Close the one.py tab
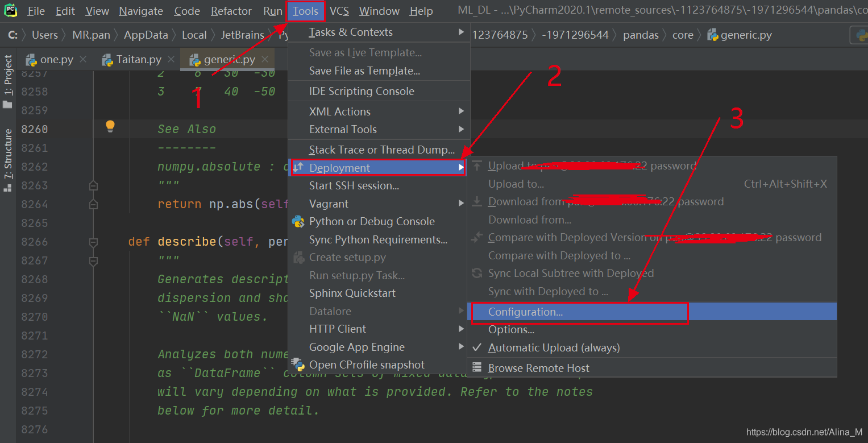 tap(83, 59)
